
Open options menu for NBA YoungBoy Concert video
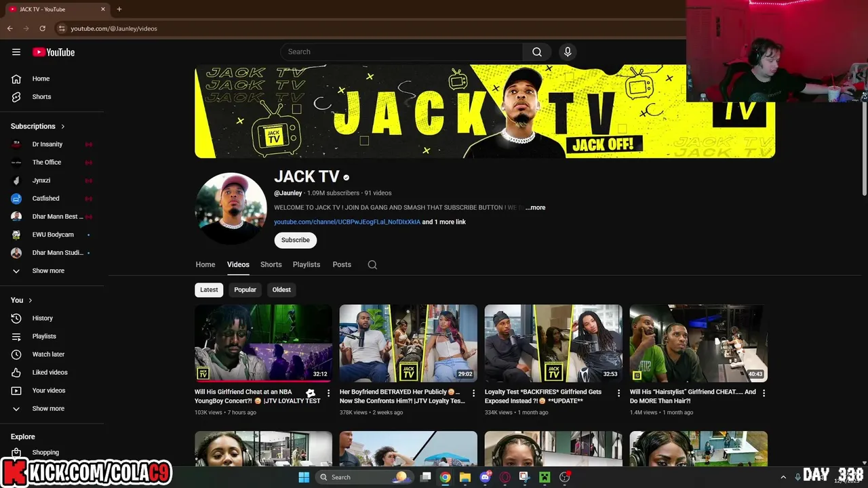[329, 393]
